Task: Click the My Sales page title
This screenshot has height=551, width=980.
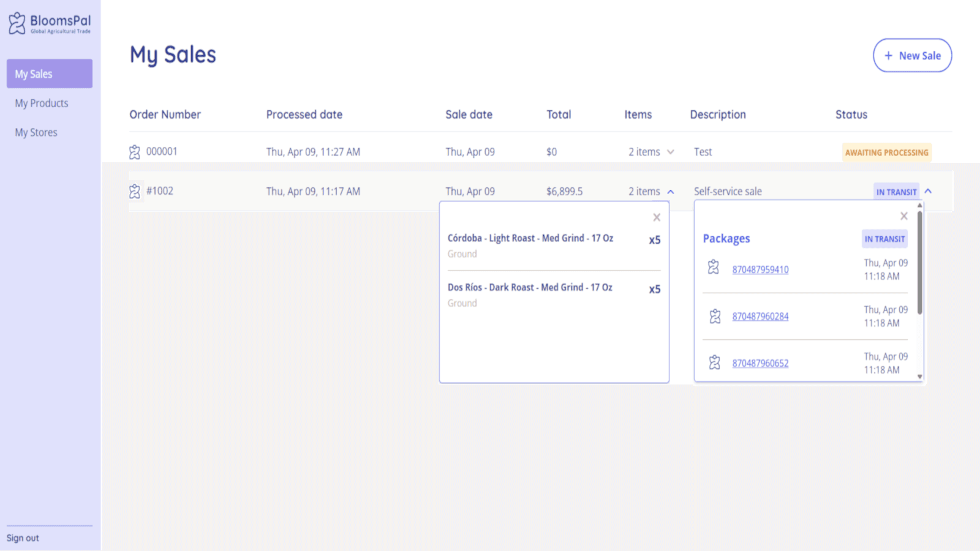Action: (x=173, y=55)
